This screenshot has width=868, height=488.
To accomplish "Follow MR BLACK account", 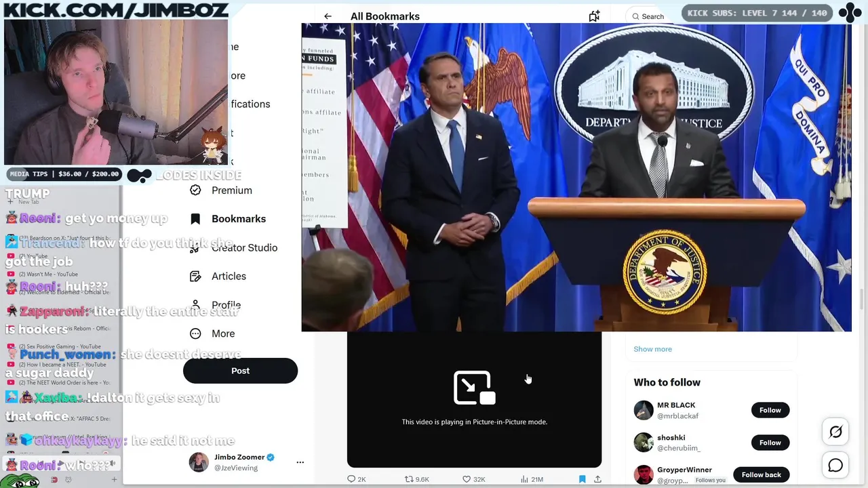I will (x=770, y=410).
